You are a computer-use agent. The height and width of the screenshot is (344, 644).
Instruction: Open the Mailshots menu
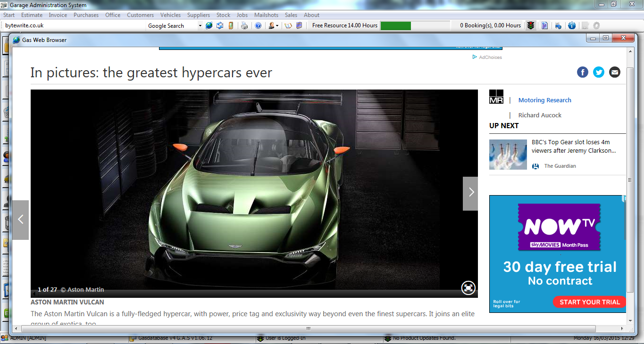[x=266, y=15]
